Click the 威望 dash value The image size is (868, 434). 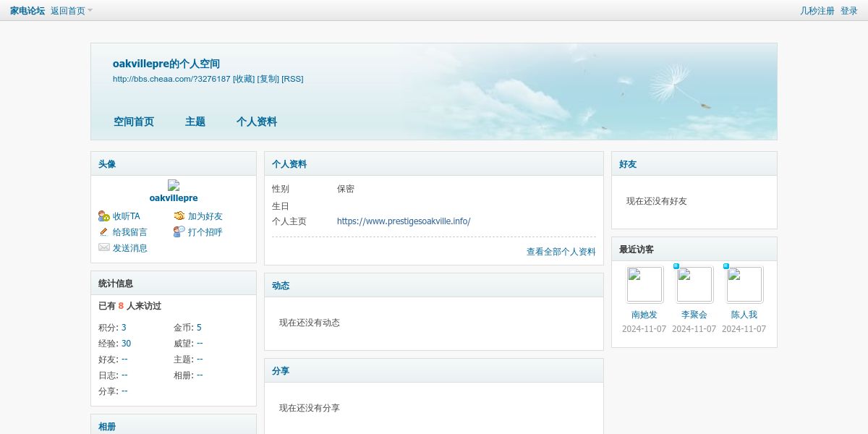pyautogui.click(x=200, y=344)
